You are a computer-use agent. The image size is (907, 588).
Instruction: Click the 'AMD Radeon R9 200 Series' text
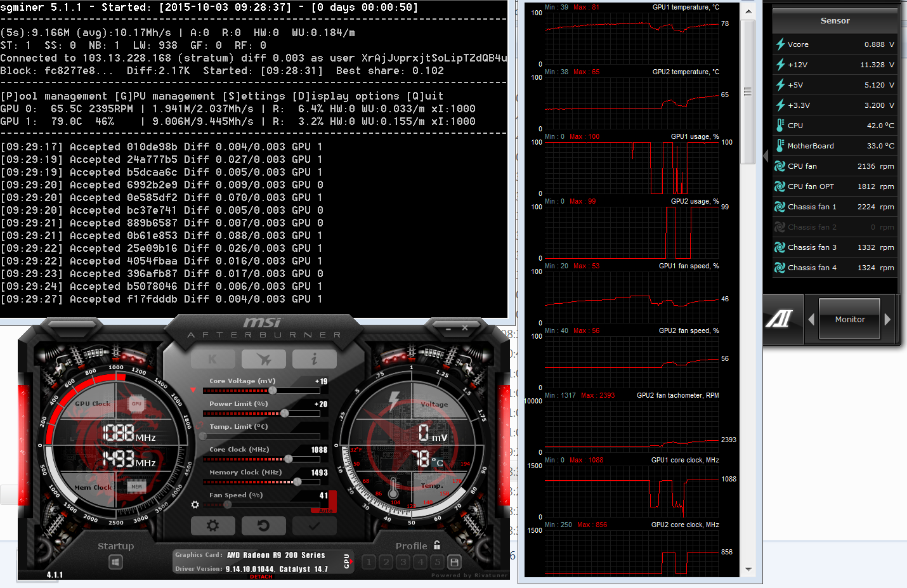[x=276, y=555]
